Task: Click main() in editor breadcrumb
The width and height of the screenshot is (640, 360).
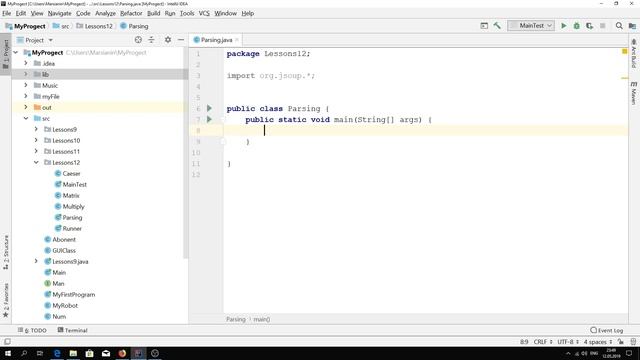Action: pyautogui.click(x=262, y=319)
